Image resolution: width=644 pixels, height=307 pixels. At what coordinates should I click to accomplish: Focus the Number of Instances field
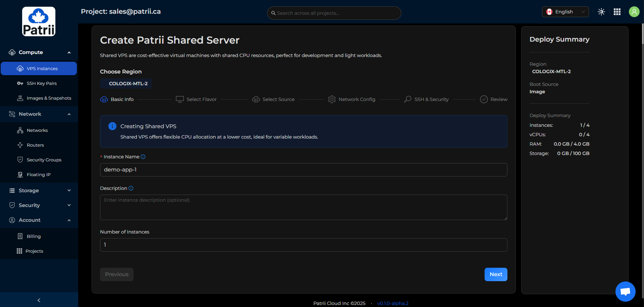point(303,245)
